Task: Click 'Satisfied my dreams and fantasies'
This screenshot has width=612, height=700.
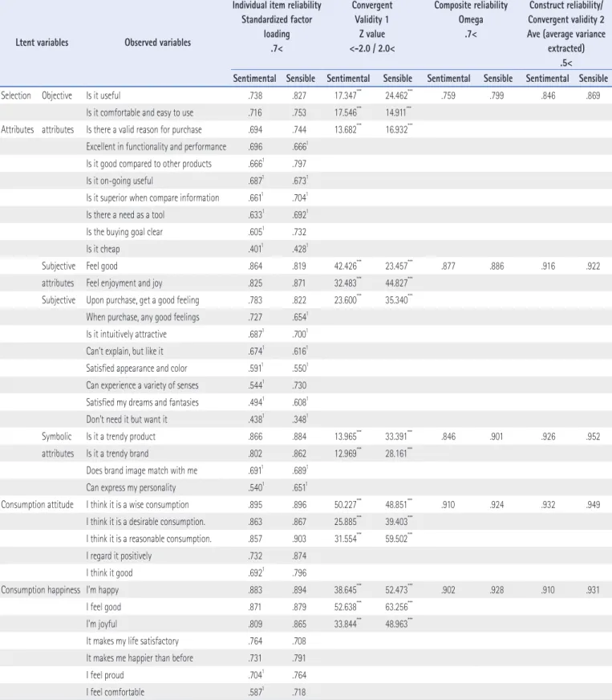Action: [142, 402]
